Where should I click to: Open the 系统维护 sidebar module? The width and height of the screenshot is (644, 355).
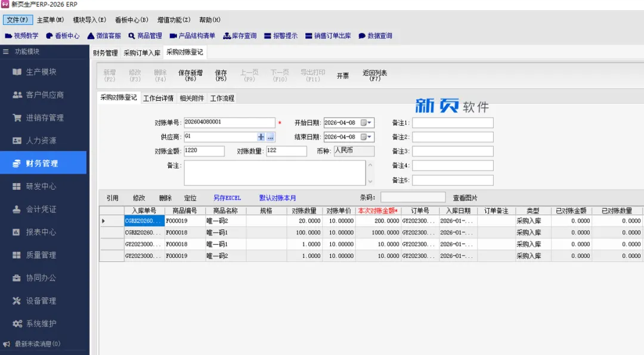(x=43, y=324)
